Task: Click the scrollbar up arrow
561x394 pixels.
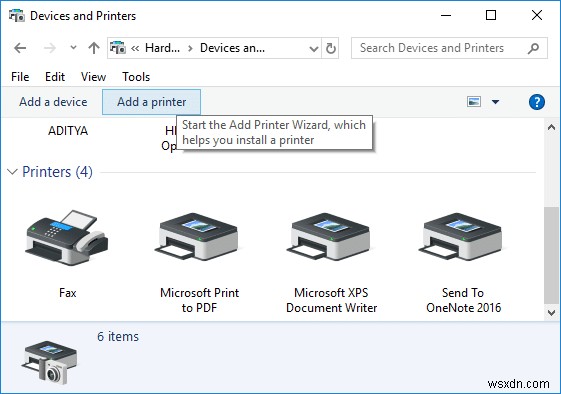Action: (x=551, y=127)
